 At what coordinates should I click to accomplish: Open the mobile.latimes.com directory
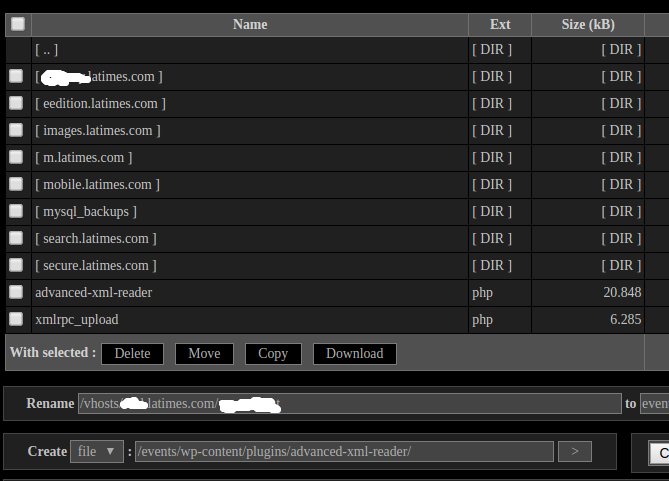point(97,184)
